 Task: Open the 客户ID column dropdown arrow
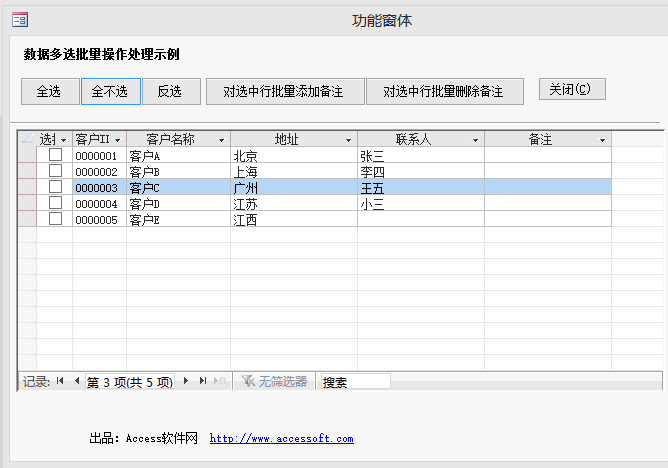click(118, 140)
